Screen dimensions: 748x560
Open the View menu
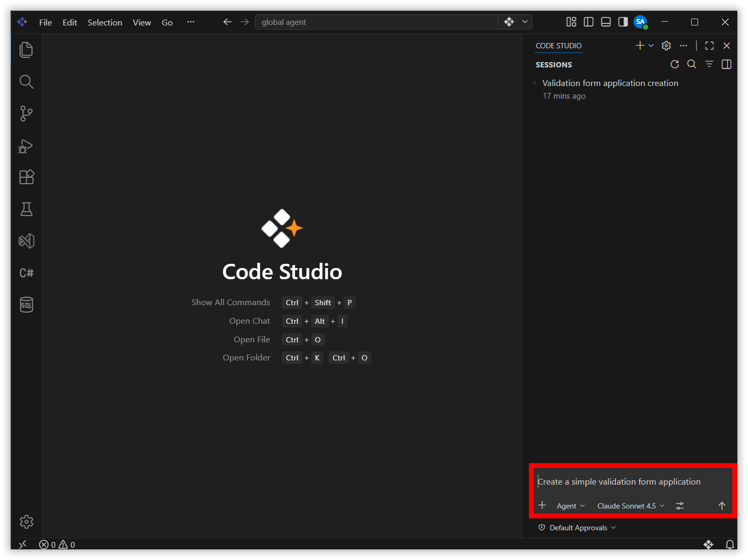(142, 22)
